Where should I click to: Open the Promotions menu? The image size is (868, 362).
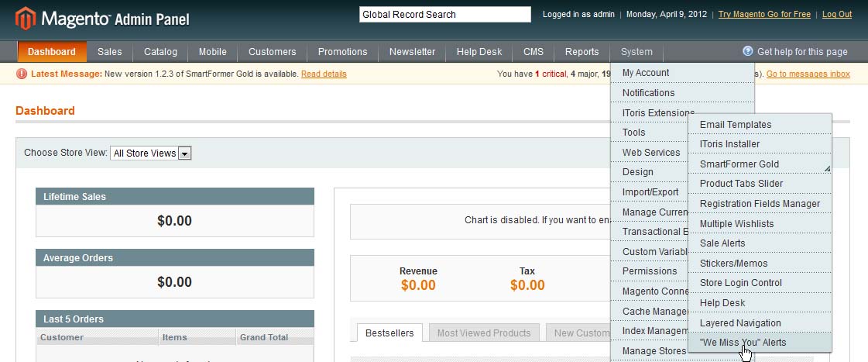click(x=343, y=52)
